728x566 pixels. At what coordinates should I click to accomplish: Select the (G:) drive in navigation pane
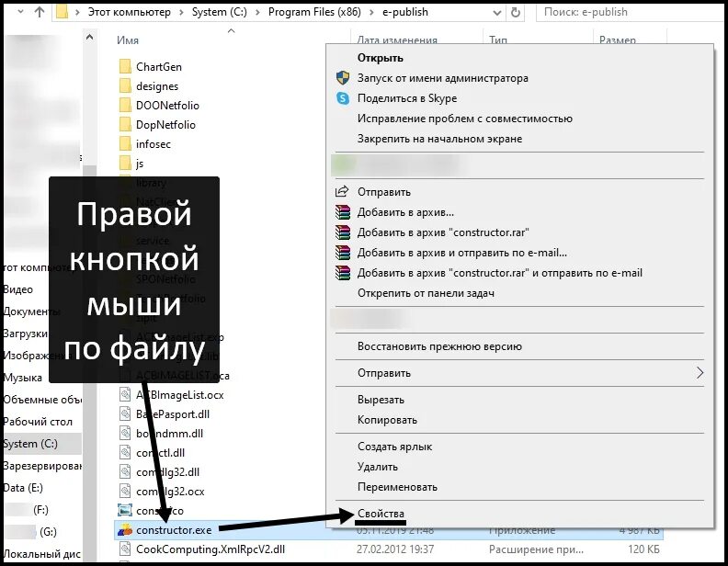(48, 532)
